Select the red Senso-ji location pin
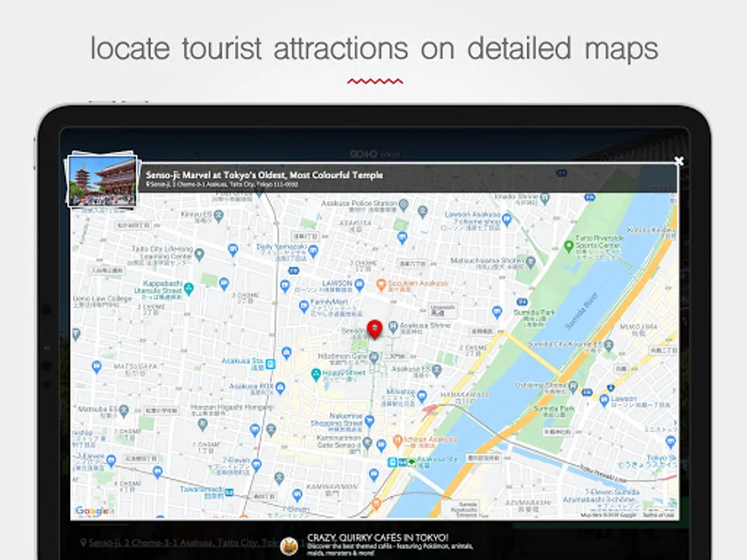 [374, 329]
